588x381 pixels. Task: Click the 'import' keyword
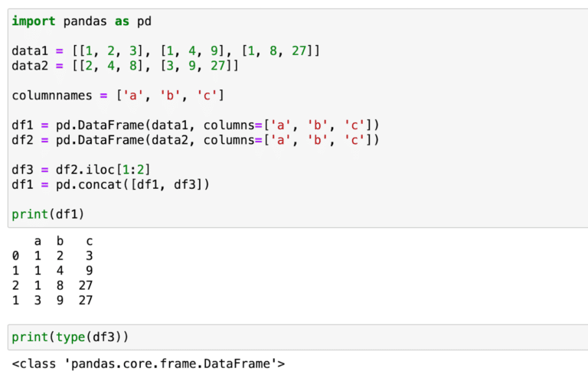tap(32, 21)
